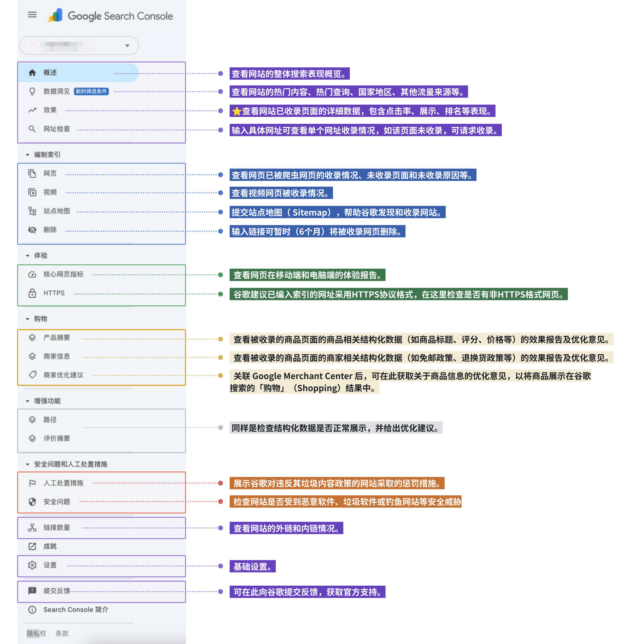
Task: Collapse the 购物 section
Action: (27, 319)
